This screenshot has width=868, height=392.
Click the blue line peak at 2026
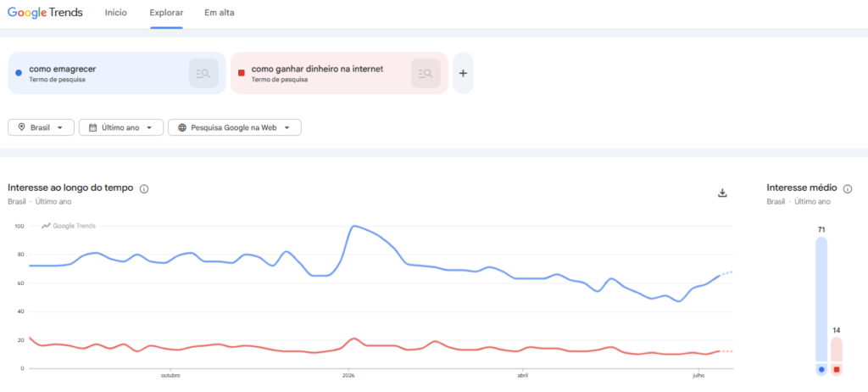tap(353, 226)
